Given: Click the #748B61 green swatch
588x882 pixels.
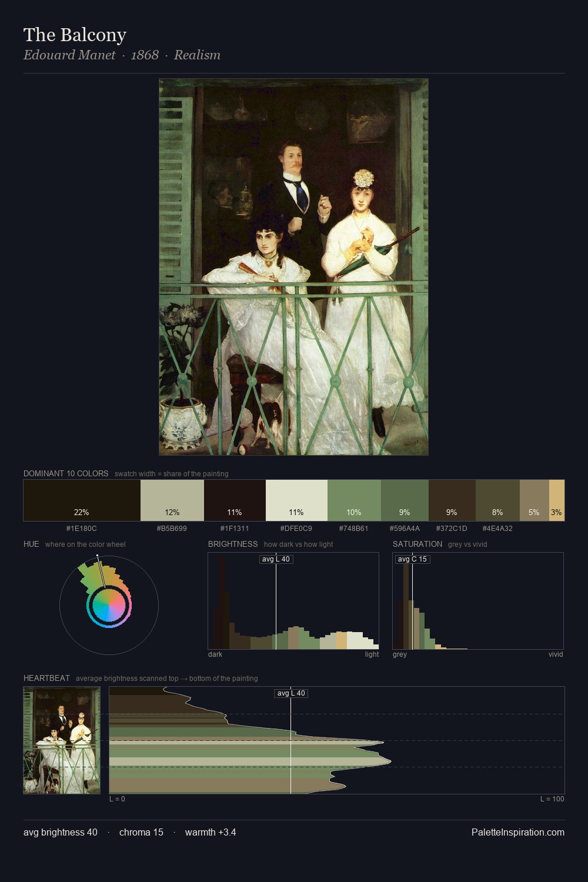Looking at the screenshot, I should [x=354, y=500].
